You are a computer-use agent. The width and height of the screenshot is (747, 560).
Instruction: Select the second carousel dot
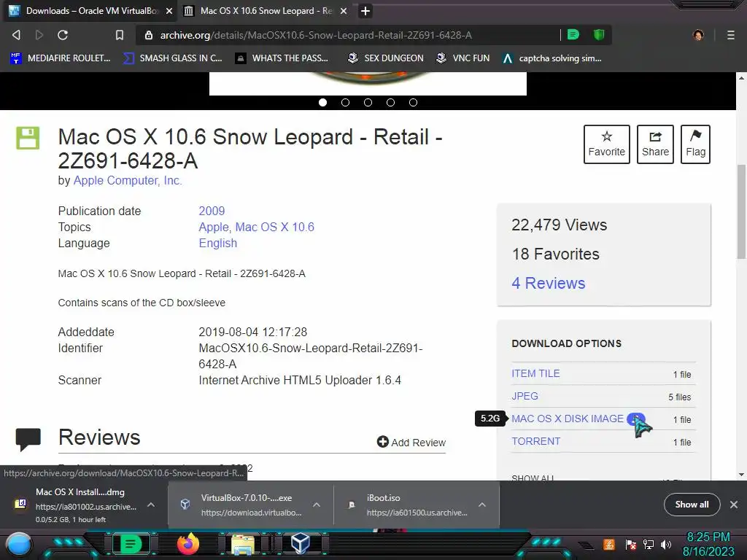(345, 102)
